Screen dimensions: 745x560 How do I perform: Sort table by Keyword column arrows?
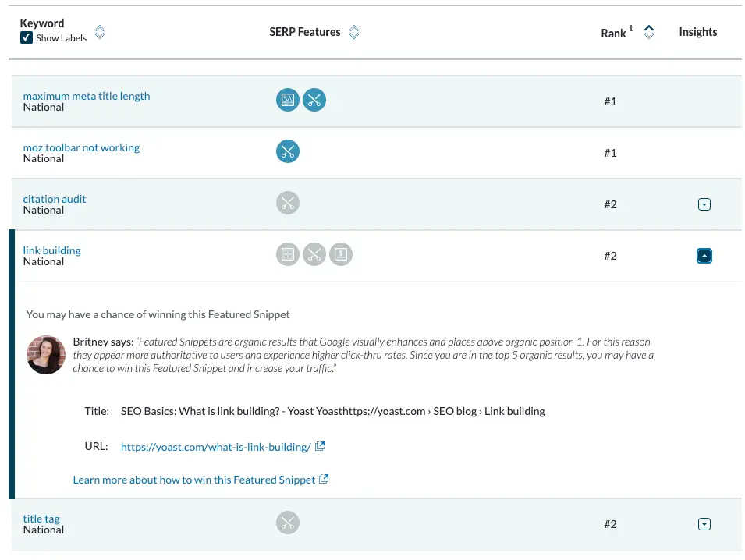coord(100,33)
